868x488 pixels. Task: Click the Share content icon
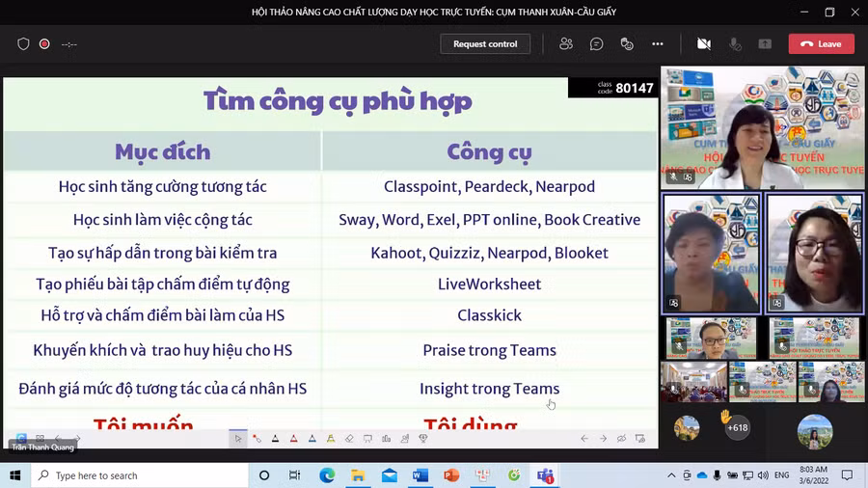765,43
